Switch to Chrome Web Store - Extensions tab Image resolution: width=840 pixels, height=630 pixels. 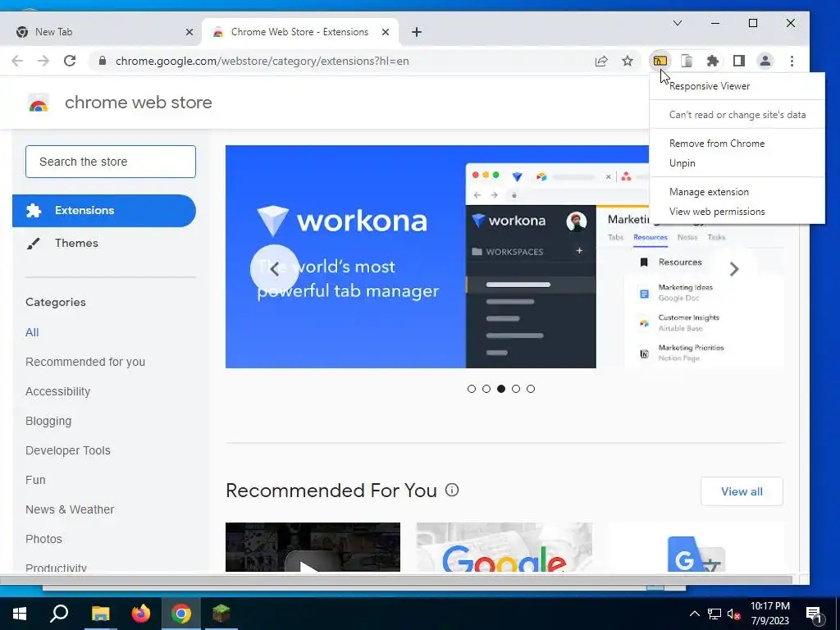(x=300, y=32)
